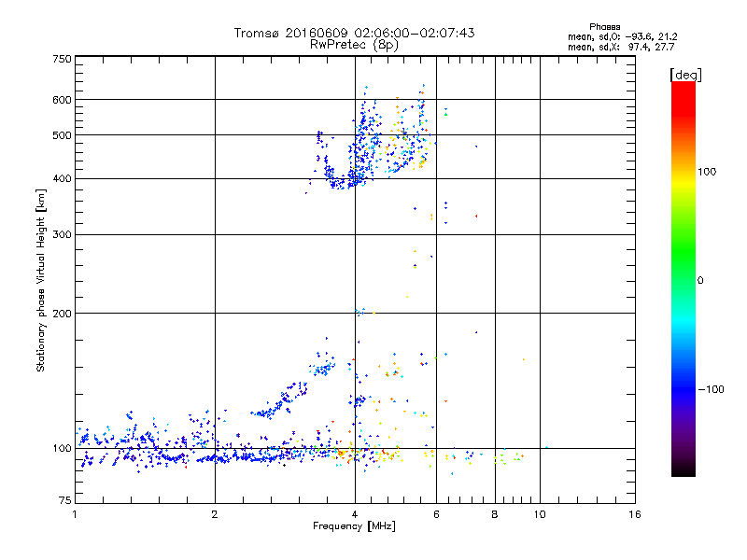This screenshot has width=747, height=560.
Task: Click the '[deg]' colorbar label
Action: pyautogui.click(x=685, y=75)
